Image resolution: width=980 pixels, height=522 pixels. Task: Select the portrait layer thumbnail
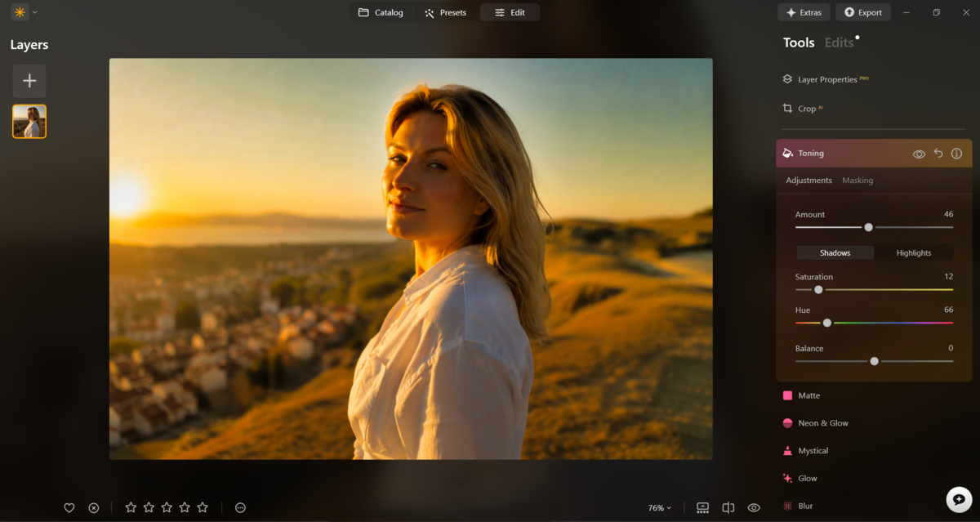(x=29, y=122)
